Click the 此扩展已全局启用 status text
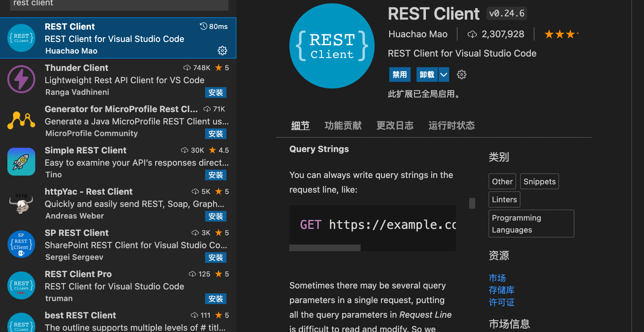 point(424,94)
